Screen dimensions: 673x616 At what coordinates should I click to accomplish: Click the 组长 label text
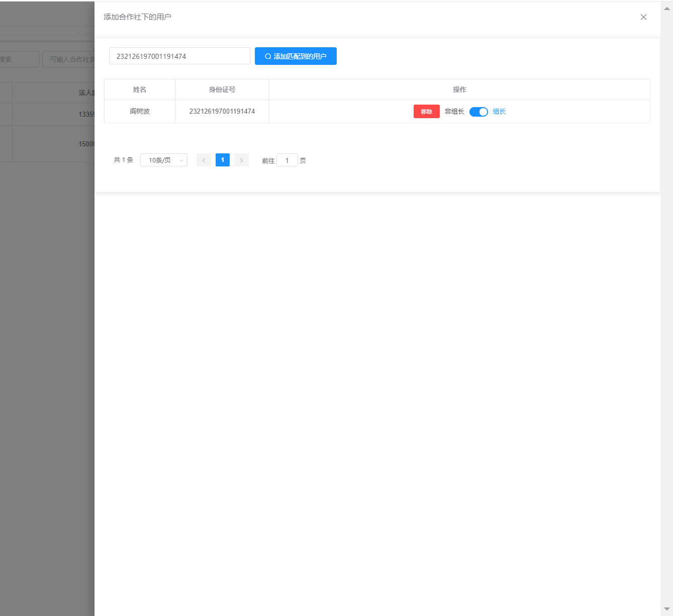click(499, 112)
